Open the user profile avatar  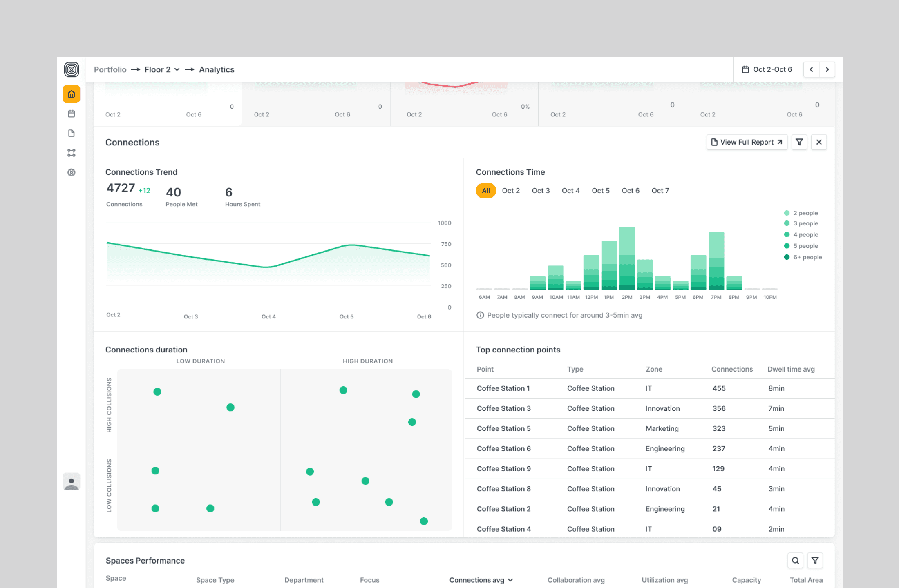(x=71, y=482)
